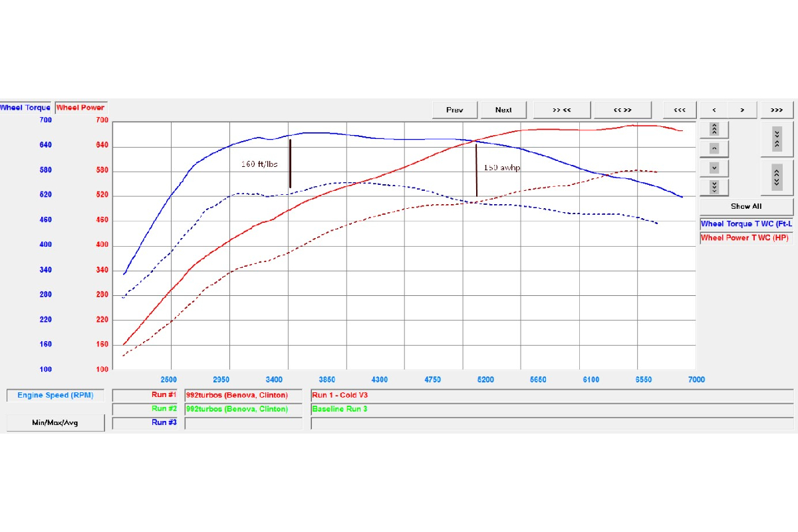This screenshot has height=532, width=798.
Task: Click the single down-chevron scroll button
Action: coord(714,168)
